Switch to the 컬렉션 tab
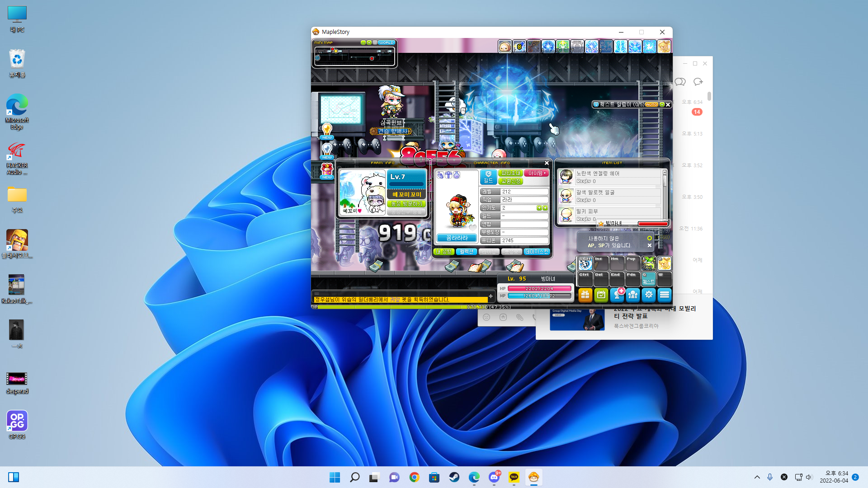868x488 pixels. pos(467,252)
